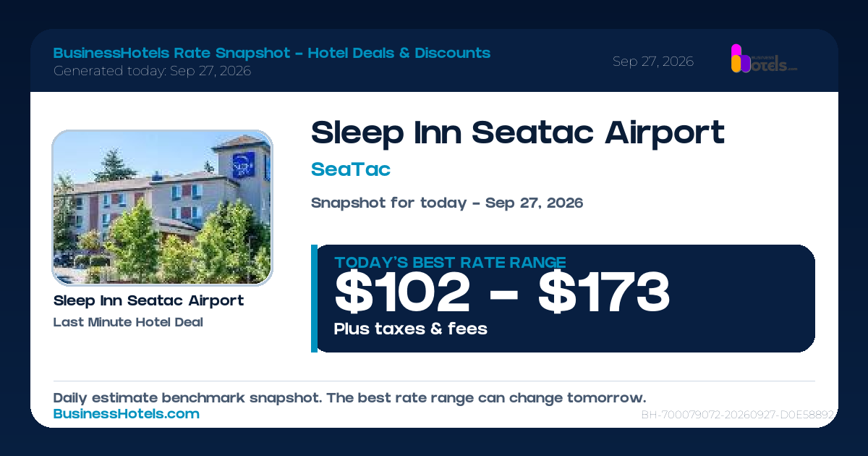Click the Today's Best Rate Range label

pos(450,263)
